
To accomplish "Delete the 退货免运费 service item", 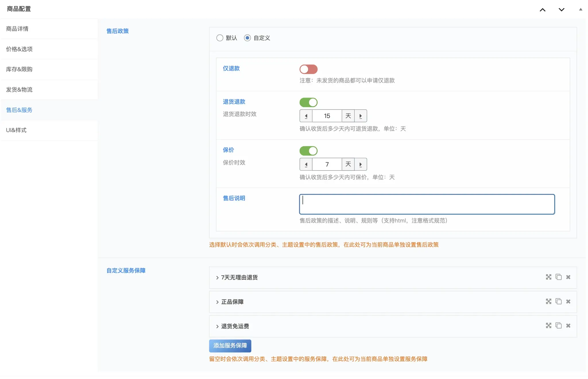I will pyautogui.click(x=568, y=326).
